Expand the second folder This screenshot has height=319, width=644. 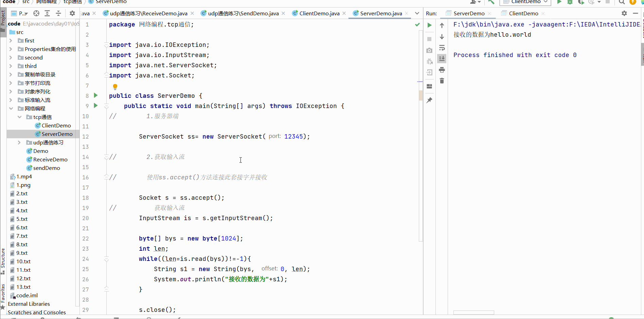click(11, 57)
